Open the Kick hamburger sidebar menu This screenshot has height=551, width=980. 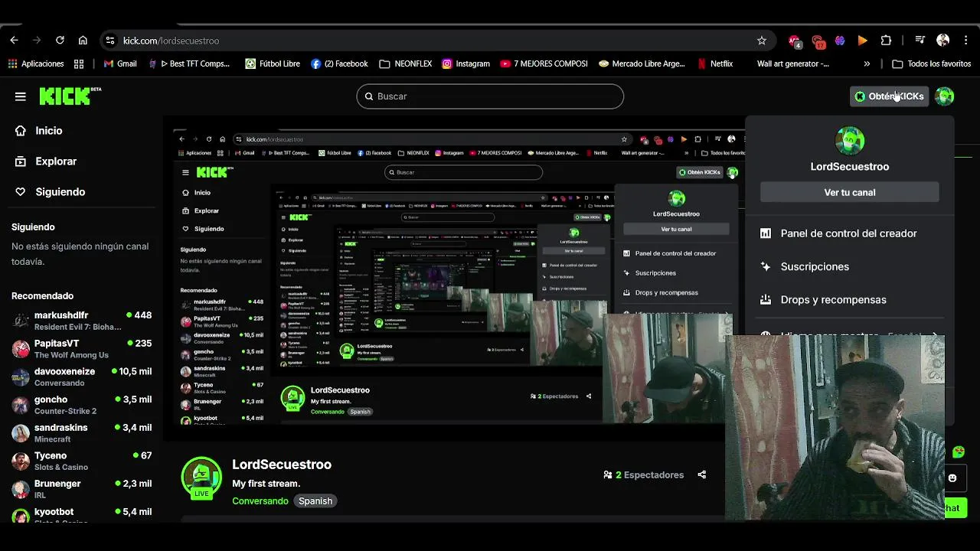[21, 96]
